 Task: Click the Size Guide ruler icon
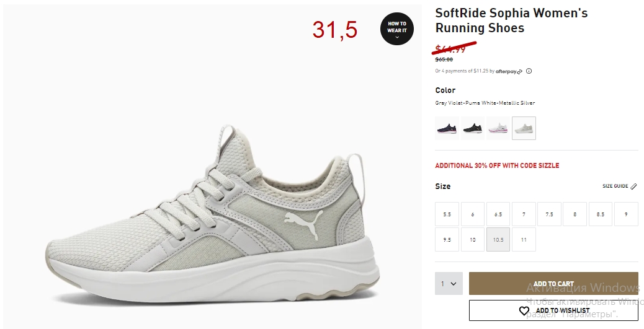633,186
